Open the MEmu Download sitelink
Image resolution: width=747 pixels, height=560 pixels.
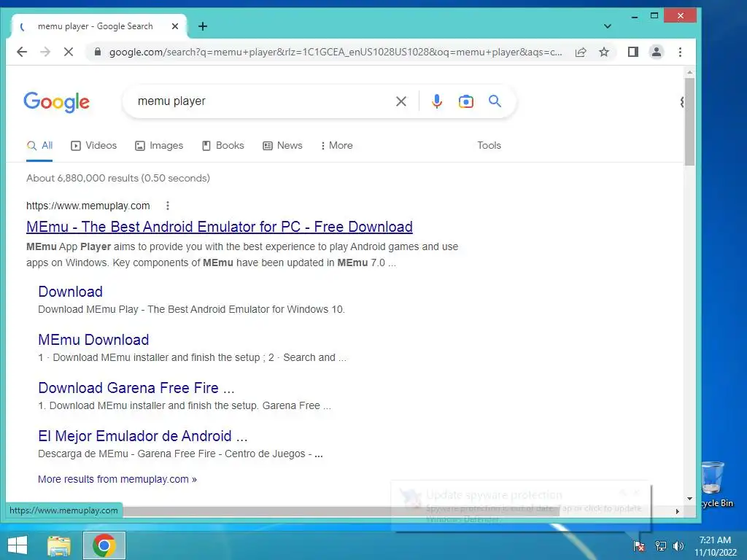93,340
